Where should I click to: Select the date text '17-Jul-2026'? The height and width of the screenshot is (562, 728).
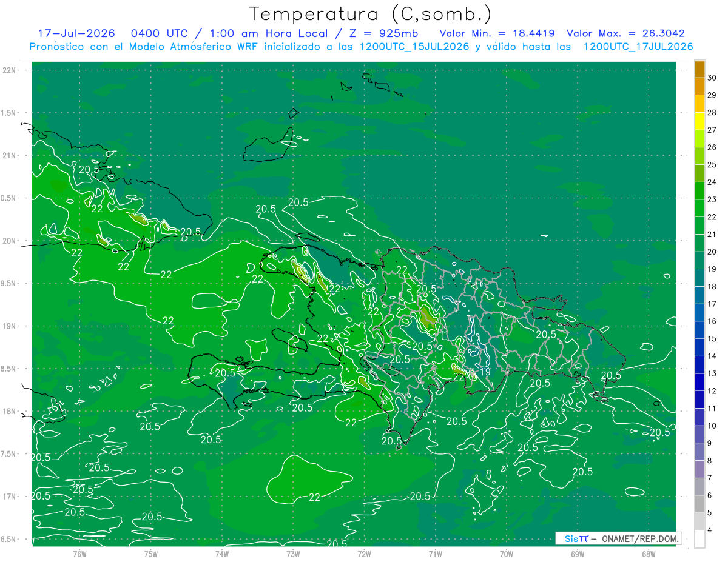tap(76, 33)
